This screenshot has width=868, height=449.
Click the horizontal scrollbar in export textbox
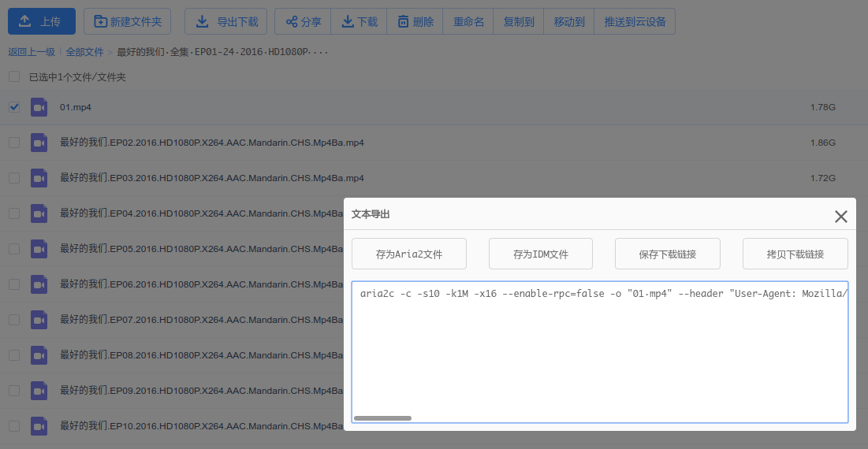pyautogui.click(x=382, y=418)
